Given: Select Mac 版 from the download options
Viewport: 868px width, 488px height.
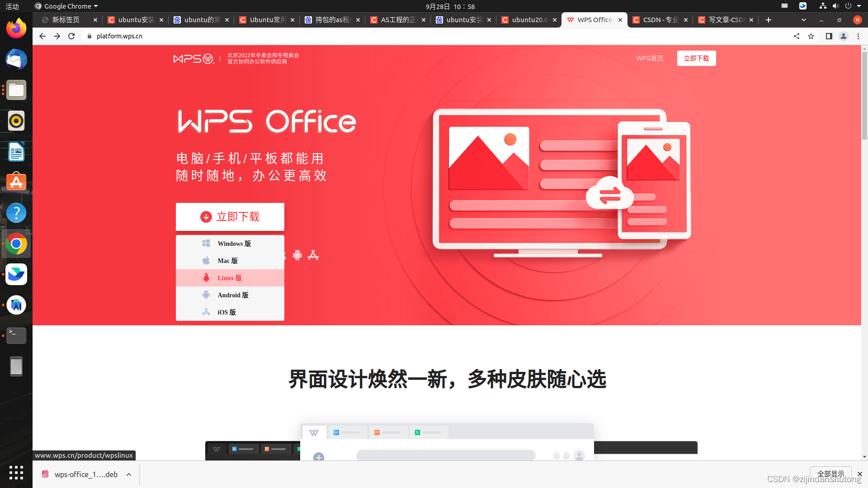Looking at the screenshot, I should coord(228,261).
